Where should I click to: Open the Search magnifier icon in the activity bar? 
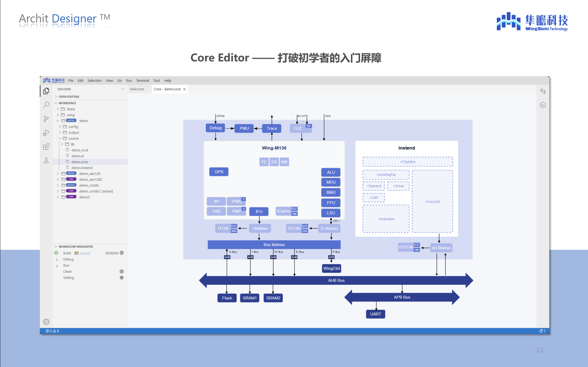(x=46, y=105)
